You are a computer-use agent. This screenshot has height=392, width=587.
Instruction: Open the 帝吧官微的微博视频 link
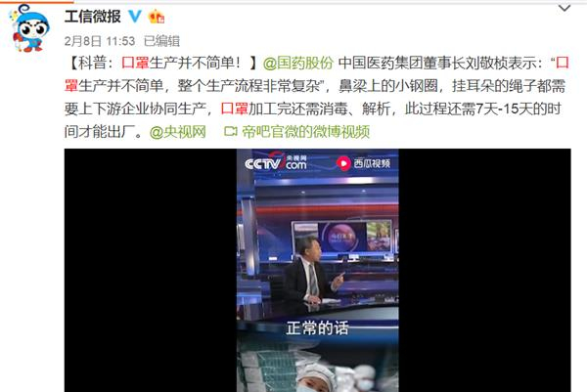tap(305, 131)
